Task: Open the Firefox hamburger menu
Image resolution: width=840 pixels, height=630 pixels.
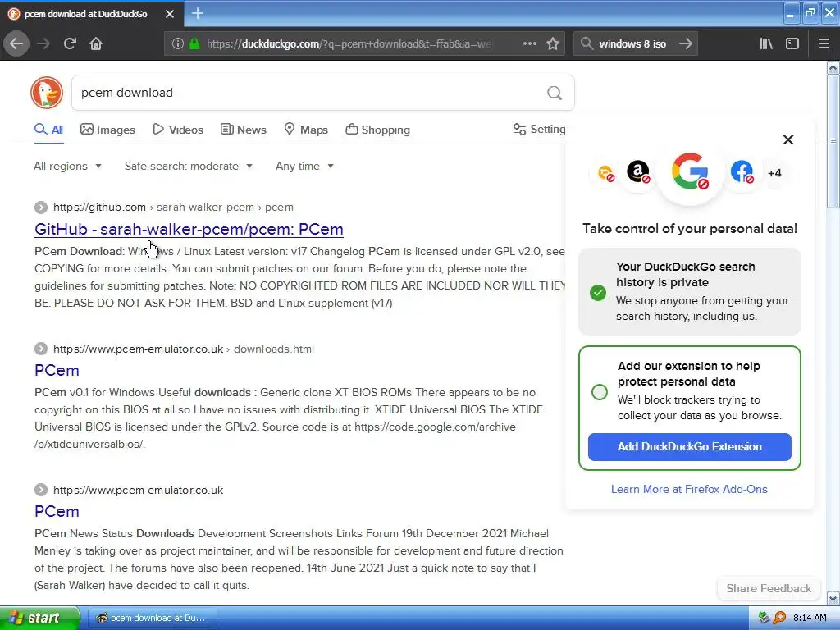Action: coord(824,43)
